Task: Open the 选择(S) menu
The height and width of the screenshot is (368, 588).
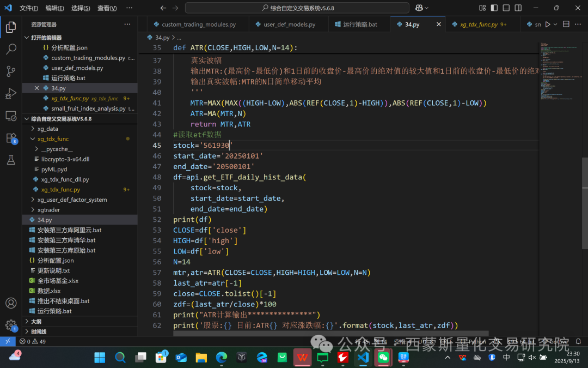Action: click(x=81, y=8)
